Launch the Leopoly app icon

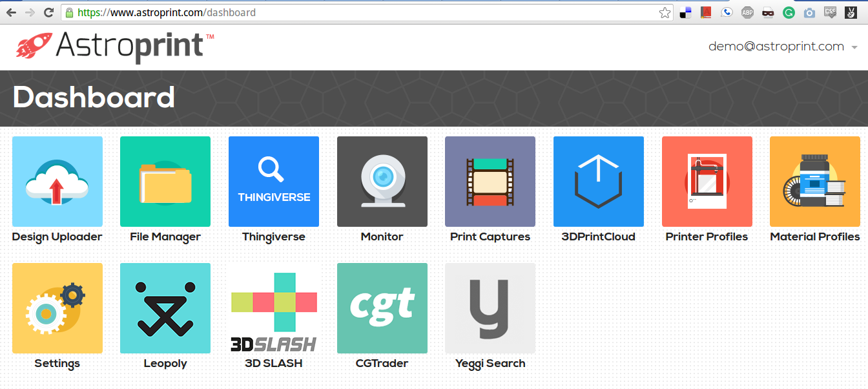165,308
